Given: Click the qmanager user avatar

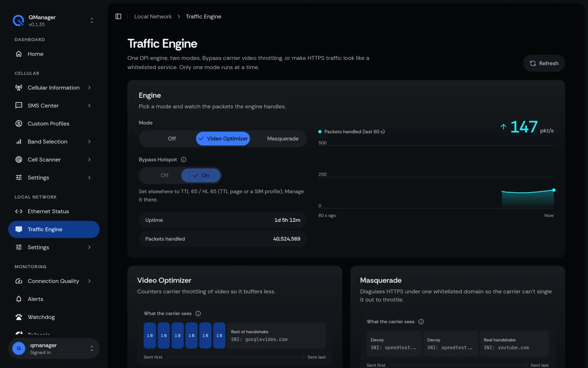Looking at the screenshot, I should (19, 348).
